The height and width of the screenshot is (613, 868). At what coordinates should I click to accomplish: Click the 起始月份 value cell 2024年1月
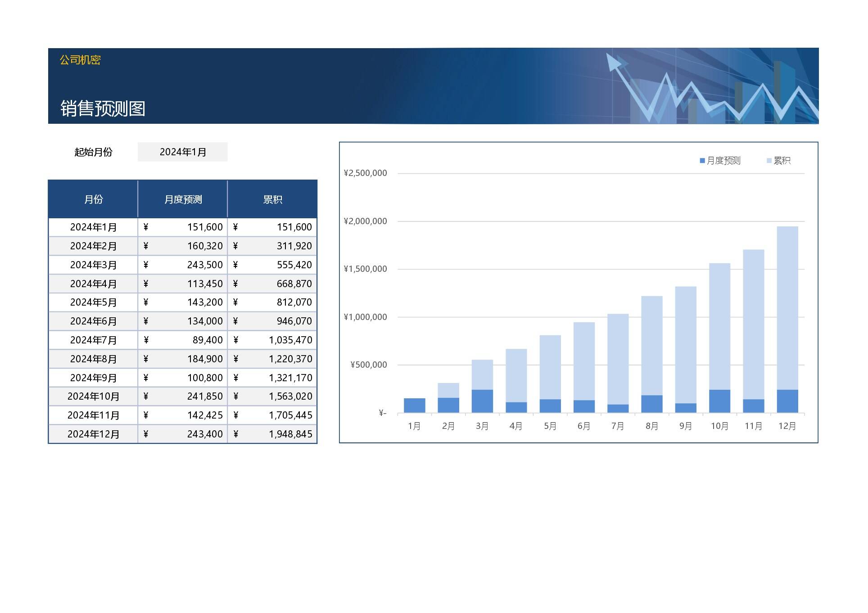pyautogui.click(x=182, y=152)
